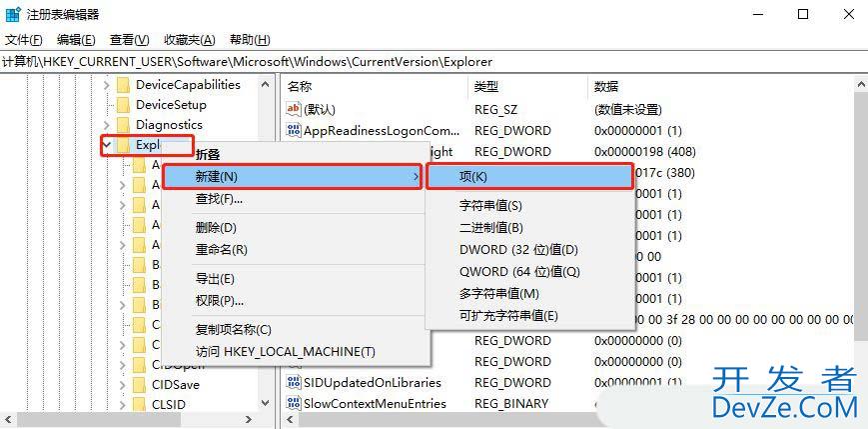Select the AppReadinessLogonCom... value name
The height and width of the screenshot is (429, 868).
[x=382, y=131]
